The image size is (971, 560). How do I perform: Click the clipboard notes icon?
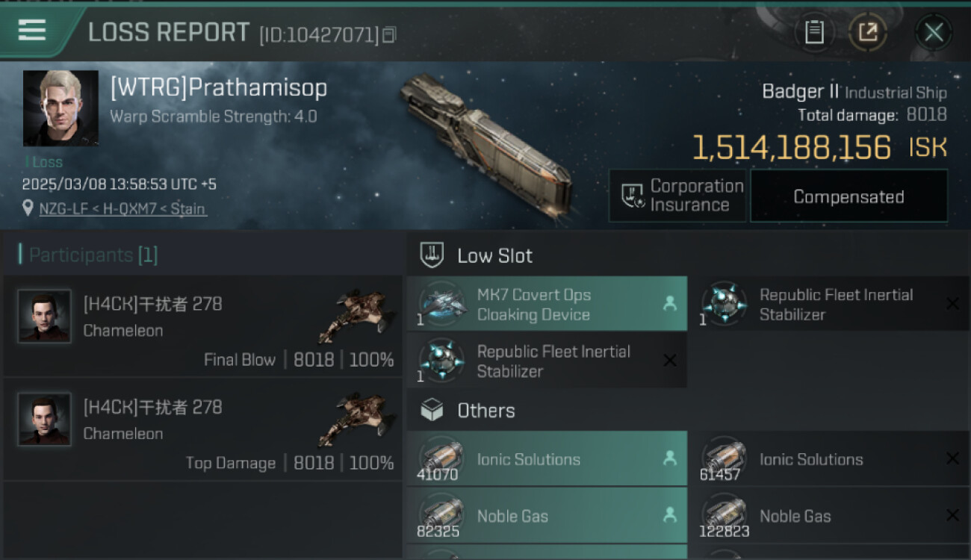[814, 32]
